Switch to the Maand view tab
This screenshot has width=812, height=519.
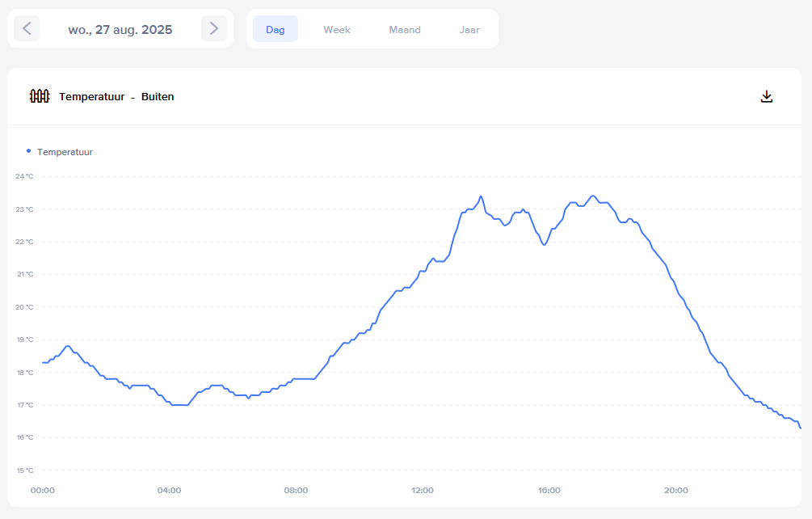click(405, 29)
